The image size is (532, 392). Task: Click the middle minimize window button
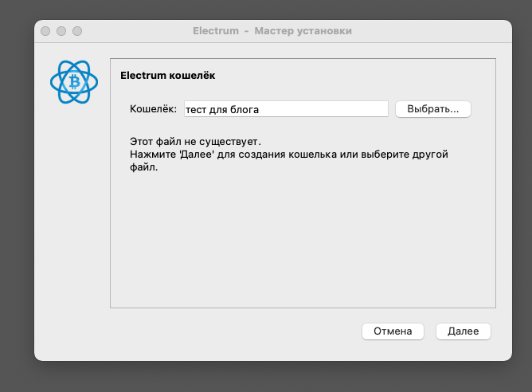[x=61, y=31]
